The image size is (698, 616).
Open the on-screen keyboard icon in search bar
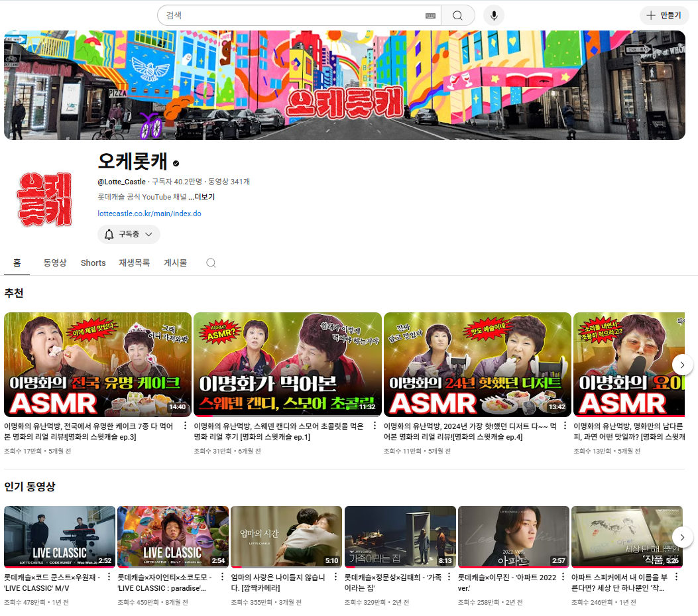tap(430, 16)
